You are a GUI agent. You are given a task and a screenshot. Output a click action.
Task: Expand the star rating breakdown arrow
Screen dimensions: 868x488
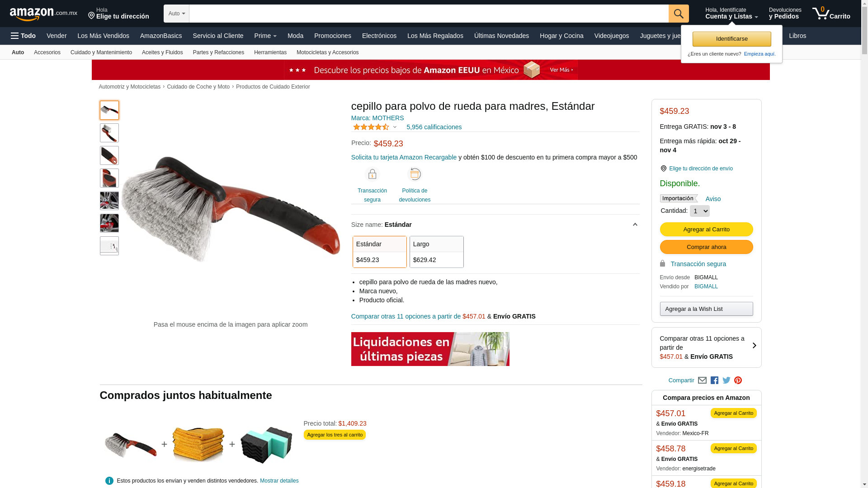pos(395,127)
